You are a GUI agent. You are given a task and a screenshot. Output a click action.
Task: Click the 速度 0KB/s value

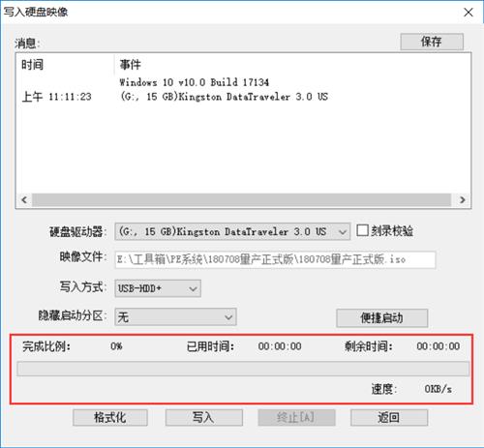[x=438, y=389]
